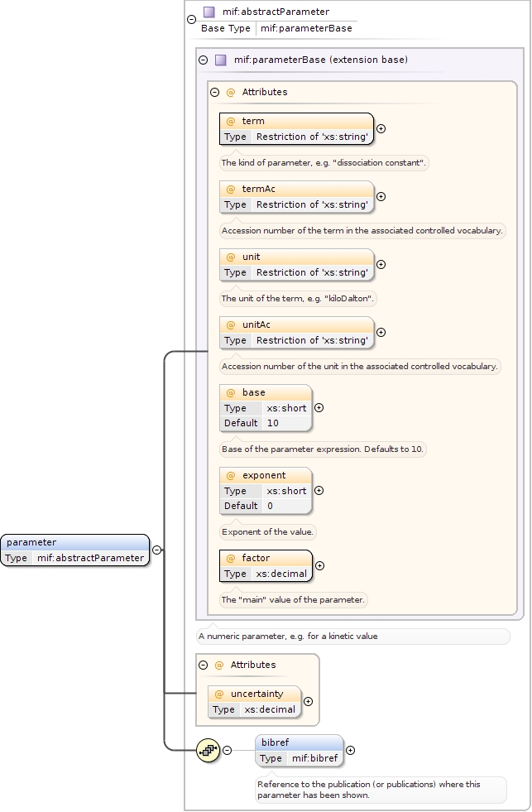Viewport: 532px width, 812px height.
Task: Click the @ icon of the uncertainty attribute
Action: pos(219,694)
